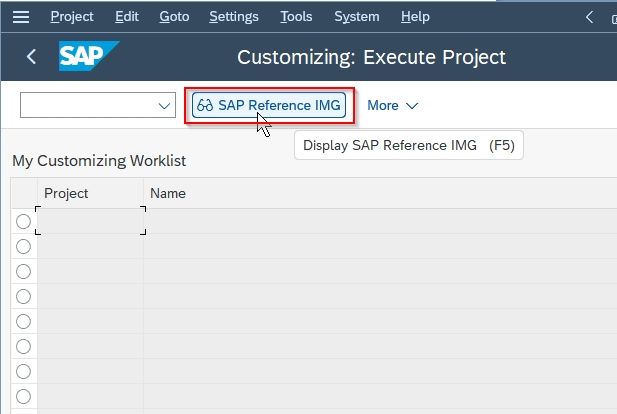
Task: Click the SAP logo
Action: click(x=89, y=56)
